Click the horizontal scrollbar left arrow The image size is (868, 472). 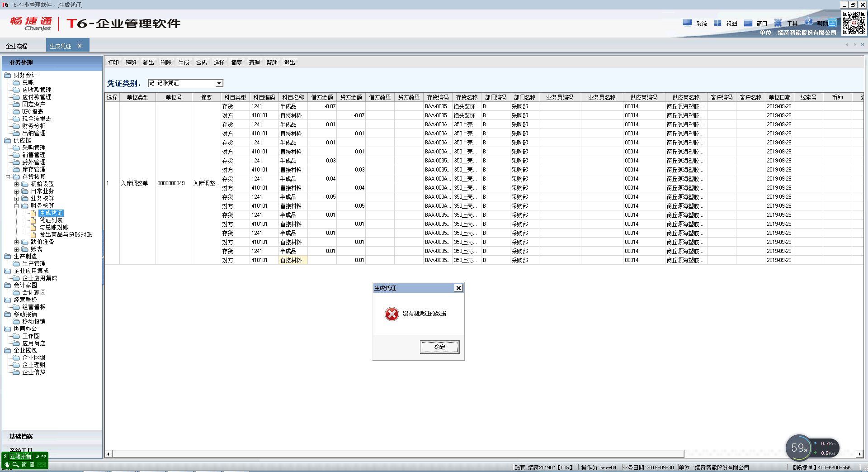(x=108, y=454)
